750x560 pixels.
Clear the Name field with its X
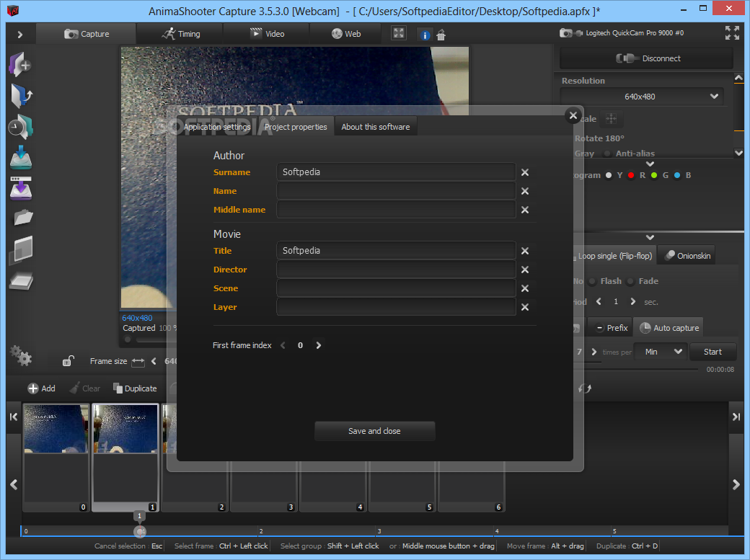point(525,191)
